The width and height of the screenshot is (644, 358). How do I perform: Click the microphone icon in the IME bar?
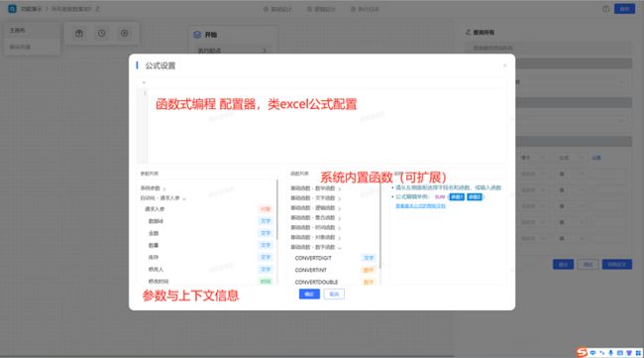click(611, 353)
